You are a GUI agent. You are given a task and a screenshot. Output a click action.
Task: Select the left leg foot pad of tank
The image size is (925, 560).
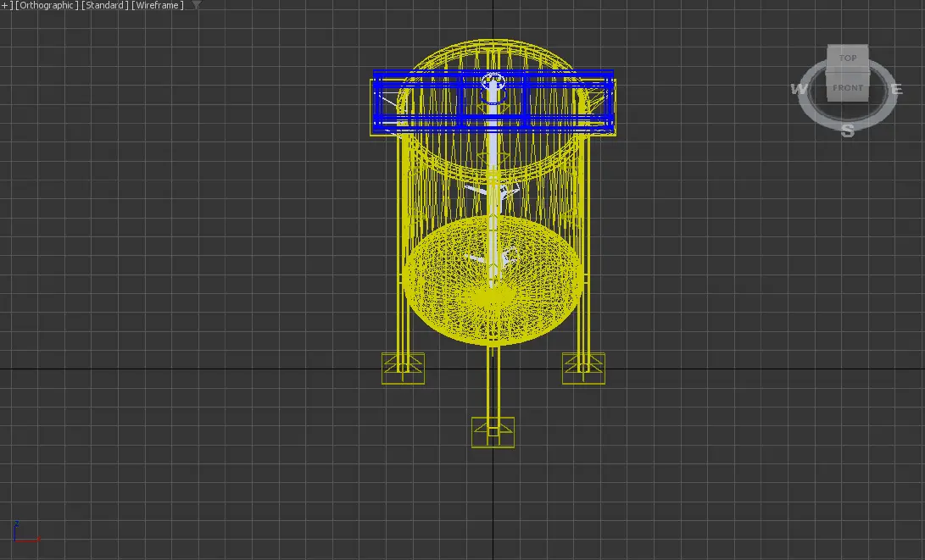pyautogui.click(x=403, y=369)
